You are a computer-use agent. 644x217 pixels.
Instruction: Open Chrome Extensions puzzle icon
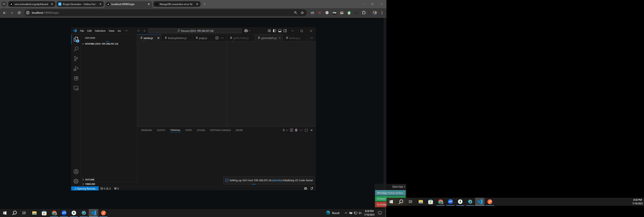[x=364, y=13]
